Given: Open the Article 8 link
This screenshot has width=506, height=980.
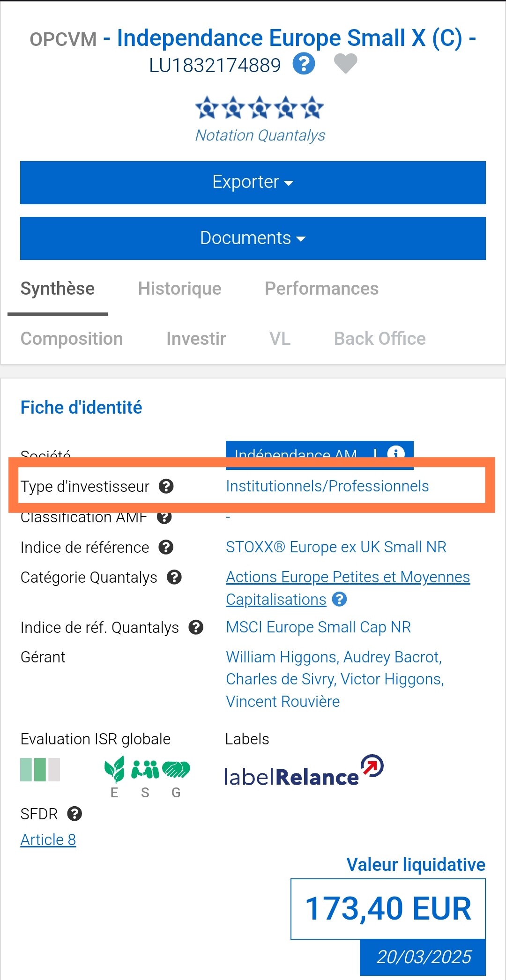Looking at the screenshot, I should coord(48,839).
